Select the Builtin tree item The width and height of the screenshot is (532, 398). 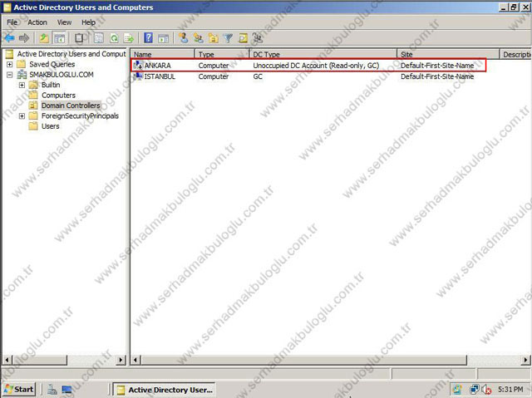click(x=51, y=85)
